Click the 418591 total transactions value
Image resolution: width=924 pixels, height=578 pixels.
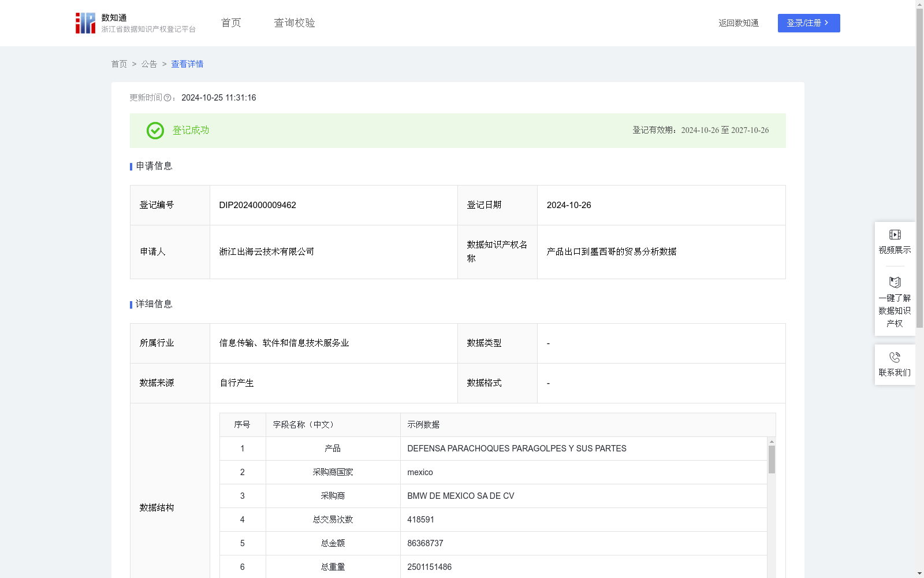[420, 520]
